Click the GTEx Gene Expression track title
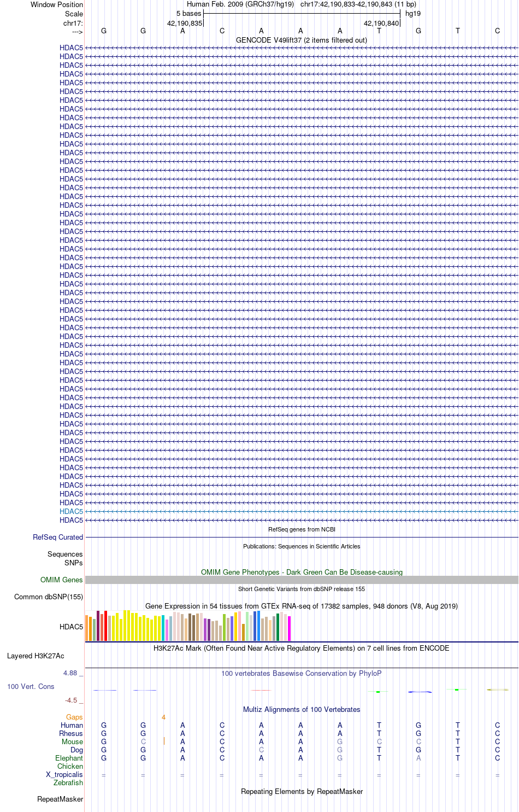Screen dimensions: 519x812 (x=302, y=606)
